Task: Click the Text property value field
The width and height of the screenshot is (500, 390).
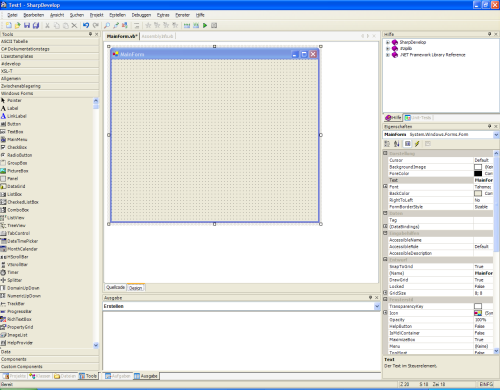Action: pos(483,180)
